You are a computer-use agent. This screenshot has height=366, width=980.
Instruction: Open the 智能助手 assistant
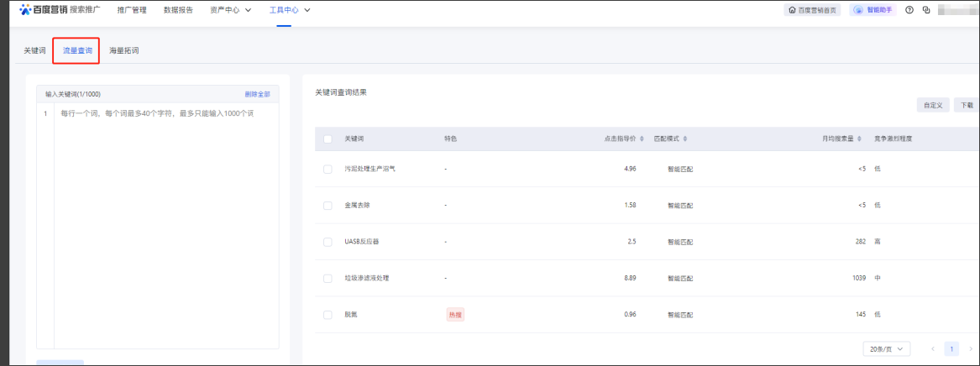click(x=873, y=10)
